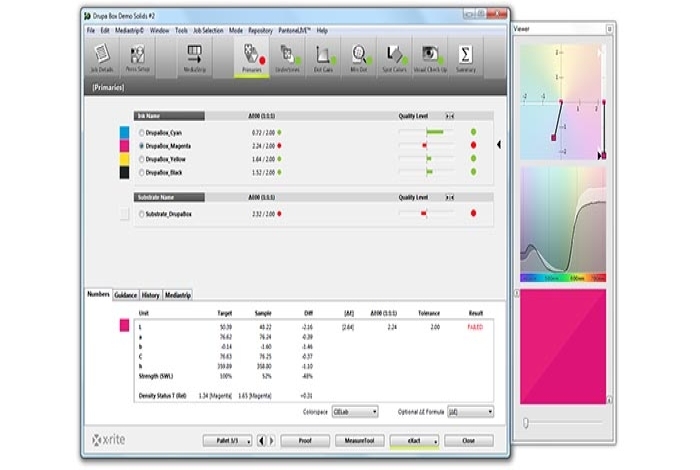Open the Colorspace CIELab dropdown
The width and height of the screenshot is (700, 470).
(x=355, y=412)
